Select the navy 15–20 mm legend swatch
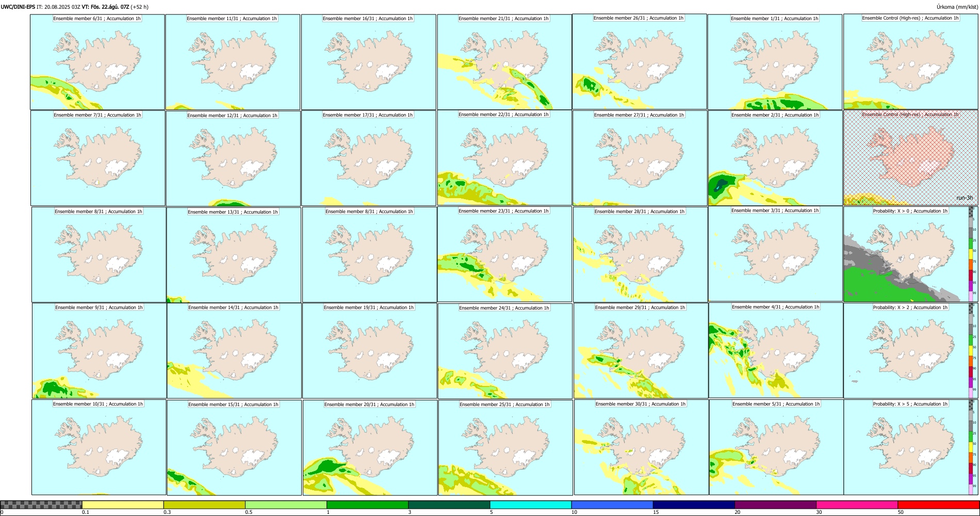Screen dimensions: 980x516 (x=694, y=505)
